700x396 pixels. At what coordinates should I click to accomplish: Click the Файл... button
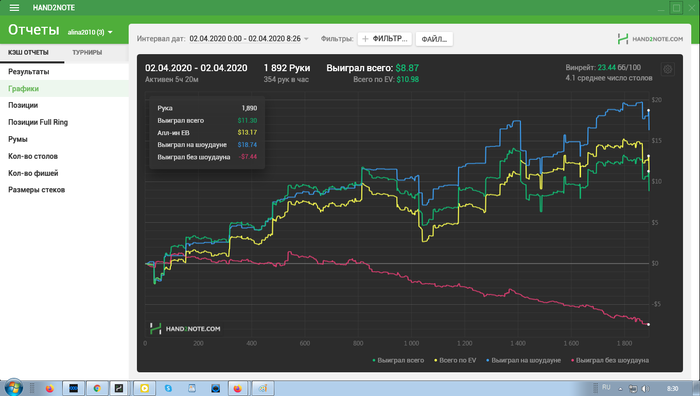pyautogui.click(x=434, y=39)
